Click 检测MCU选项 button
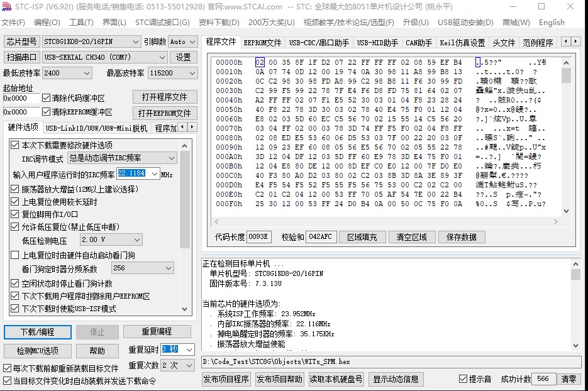Image resolution: width=588 pixels, height=391 pixels. (38, 351)
